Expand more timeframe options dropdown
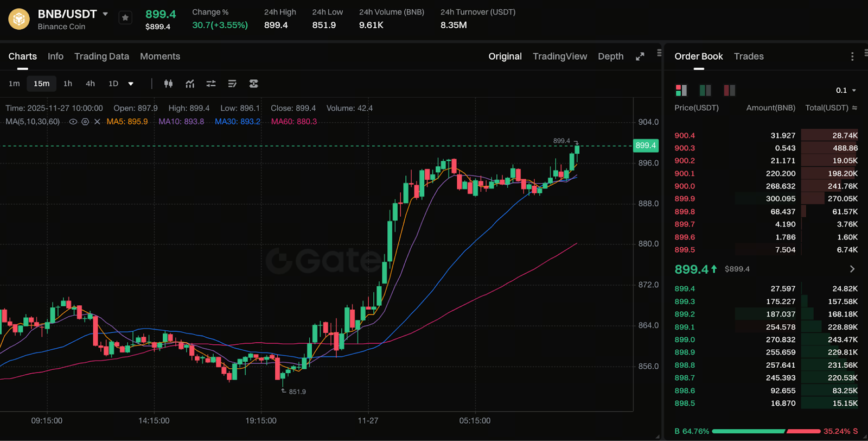 click(131, 84)
